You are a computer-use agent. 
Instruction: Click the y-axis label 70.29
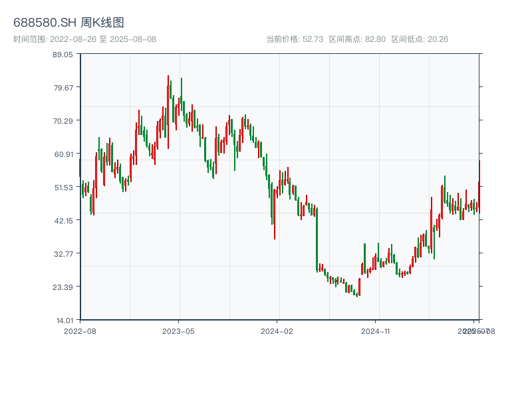click(63, 121)
